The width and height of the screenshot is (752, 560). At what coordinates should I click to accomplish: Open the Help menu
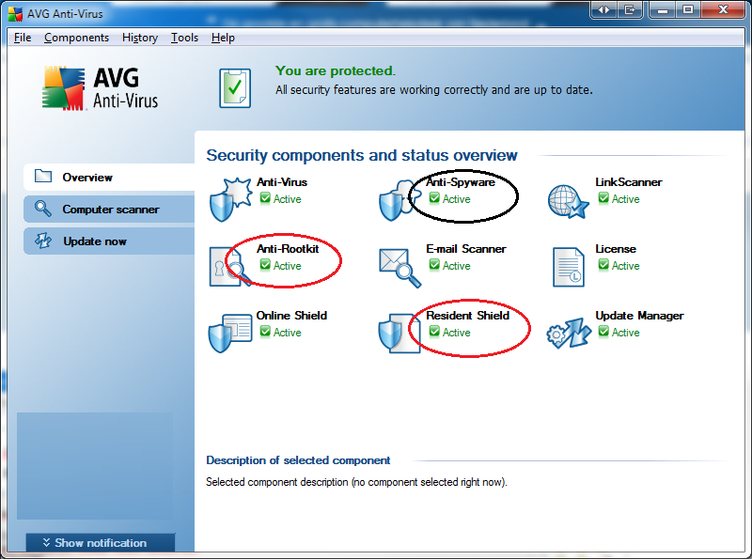click(223, 38)
